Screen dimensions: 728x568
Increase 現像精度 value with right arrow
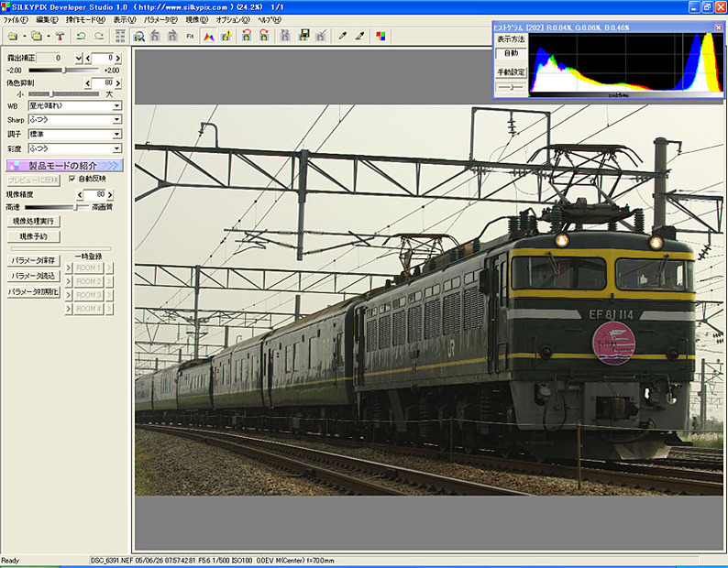pyautogui.click(x=110, y=194)
